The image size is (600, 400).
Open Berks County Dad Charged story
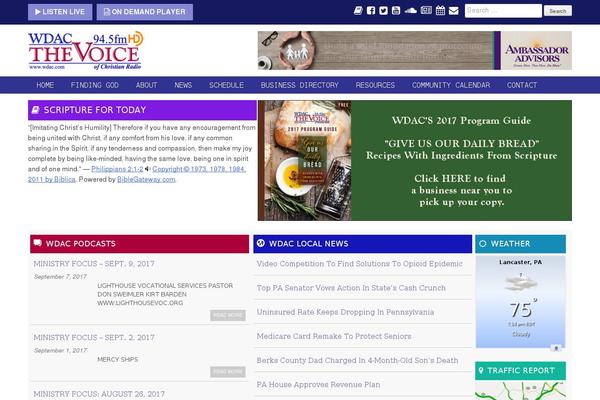point(357,360)
